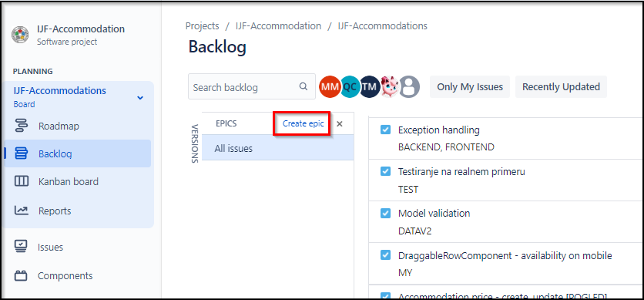Toggle the Only My Issues filter
This screenshot has width=644, height=300.
470,86
